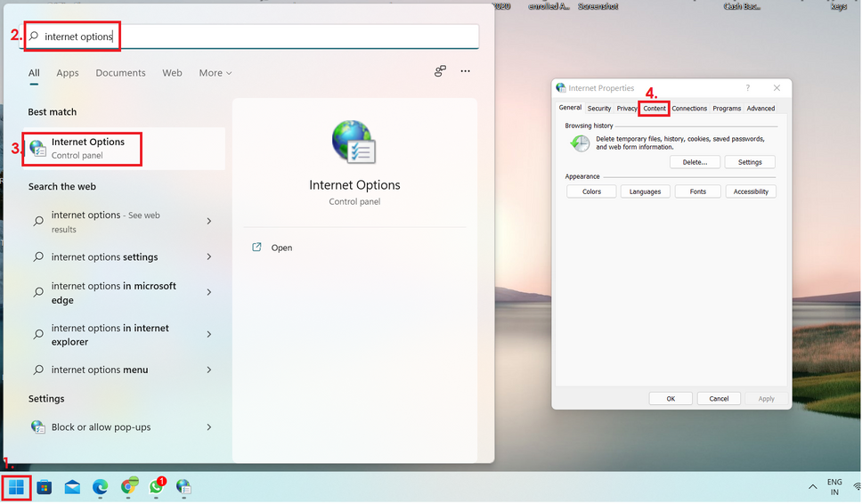The width and height of the screenshot is (862, 504).
Task: Expand 'internet options - See web results' arrow
Action: [209, 221]
